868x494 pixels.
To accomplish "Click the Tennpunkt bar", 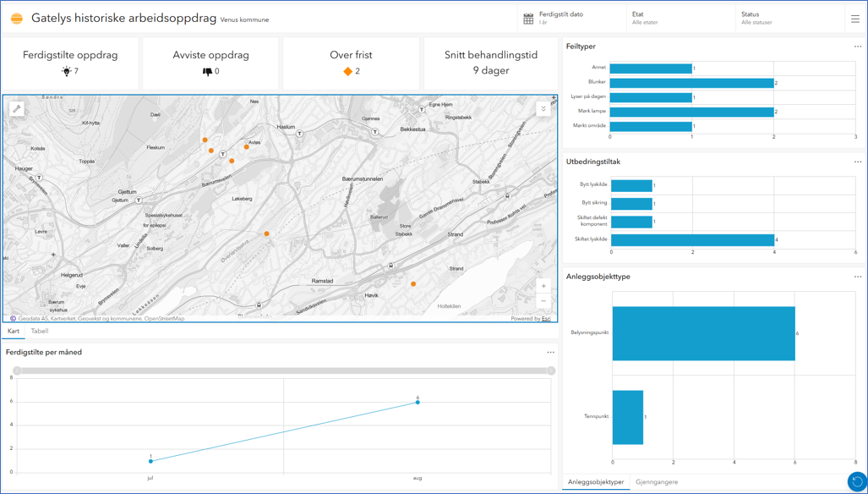I will (628, 417).
